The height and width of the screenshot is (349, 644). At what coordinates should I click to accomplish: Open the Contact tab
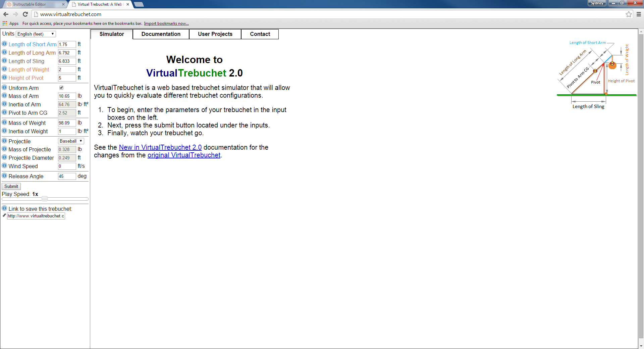260,34
